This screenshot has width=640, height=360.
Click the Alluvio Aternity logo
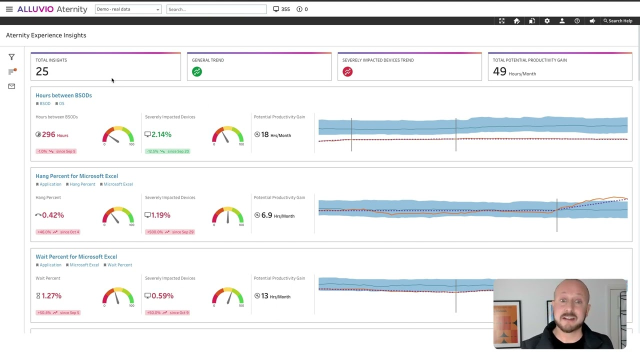(52, 9)
